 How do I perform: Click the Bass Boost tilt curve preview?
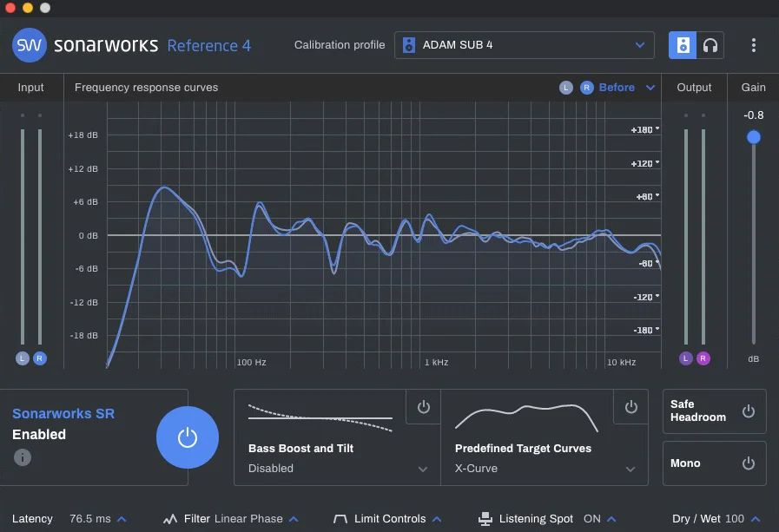point(320,417)
